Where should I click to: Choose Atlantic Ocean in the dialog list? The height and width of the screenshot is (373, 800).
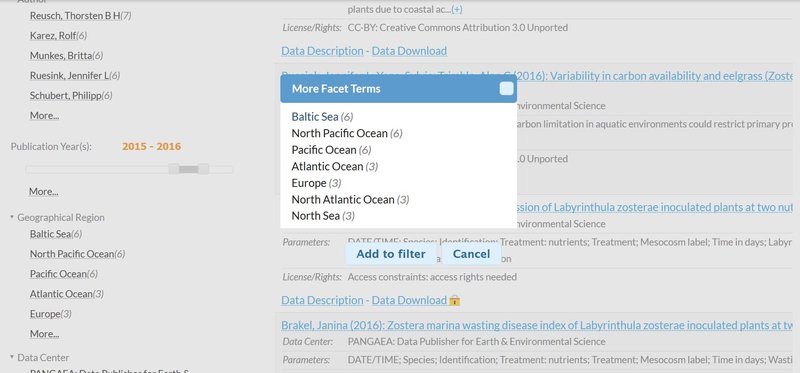point(335,166)
